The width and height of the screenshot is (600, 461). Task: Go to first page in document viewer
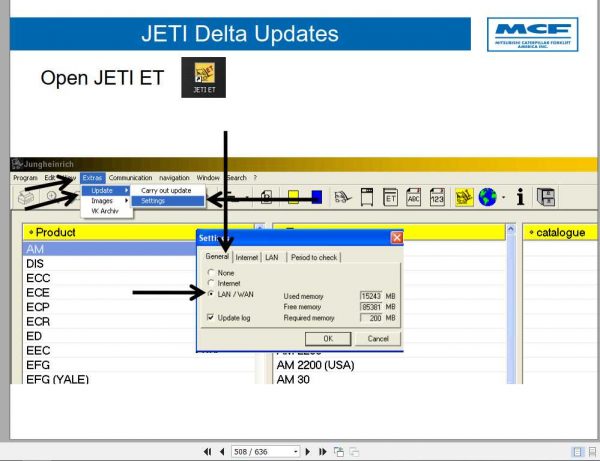[x=207, y=452]
